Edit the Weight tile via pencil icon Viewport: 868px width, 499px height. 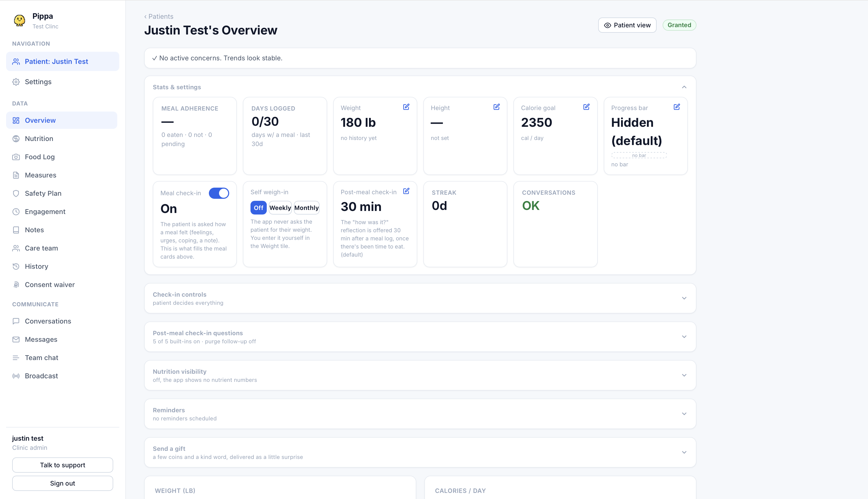pos(406,107)
